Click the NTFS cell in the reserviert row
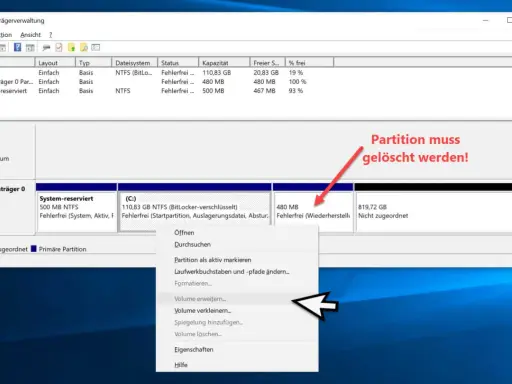The width and height of the screenshot is (512, 384). [x=123, y=91]
